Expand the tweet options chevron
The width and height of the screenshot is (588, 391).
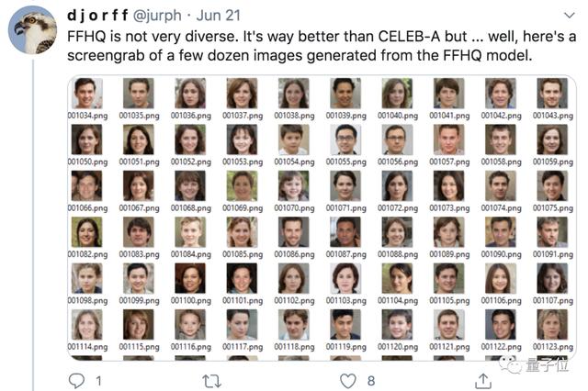coord(570,16)
